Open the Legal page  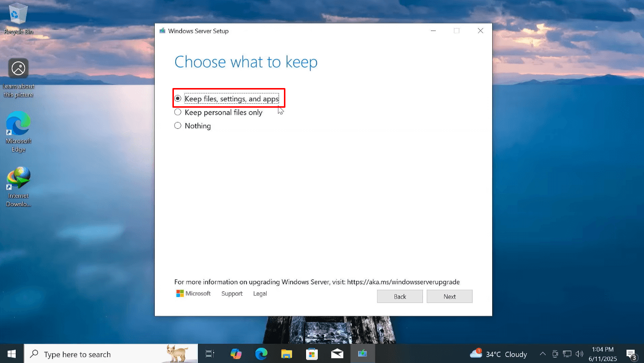pos(260,294)
